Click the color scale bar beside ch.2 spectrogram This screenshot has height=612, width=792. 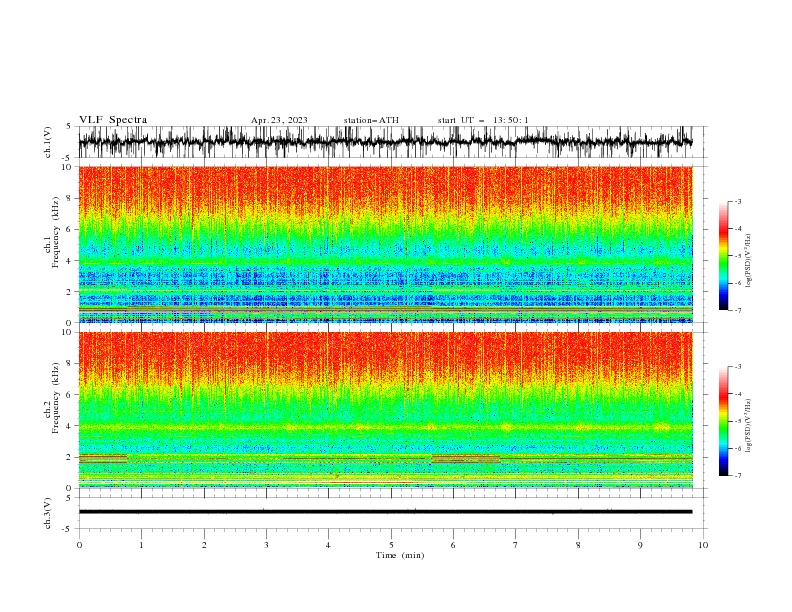(724, 421)
